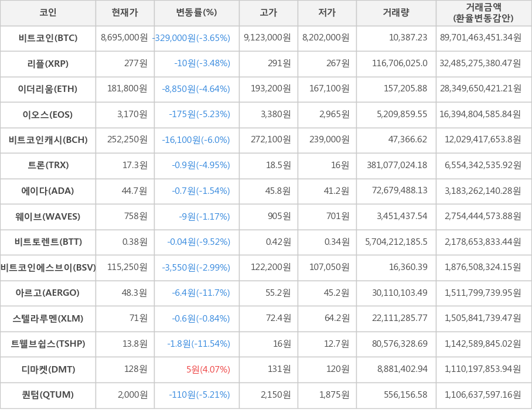Click the 변동률(%) column header
532x410 pixels.
196,13
